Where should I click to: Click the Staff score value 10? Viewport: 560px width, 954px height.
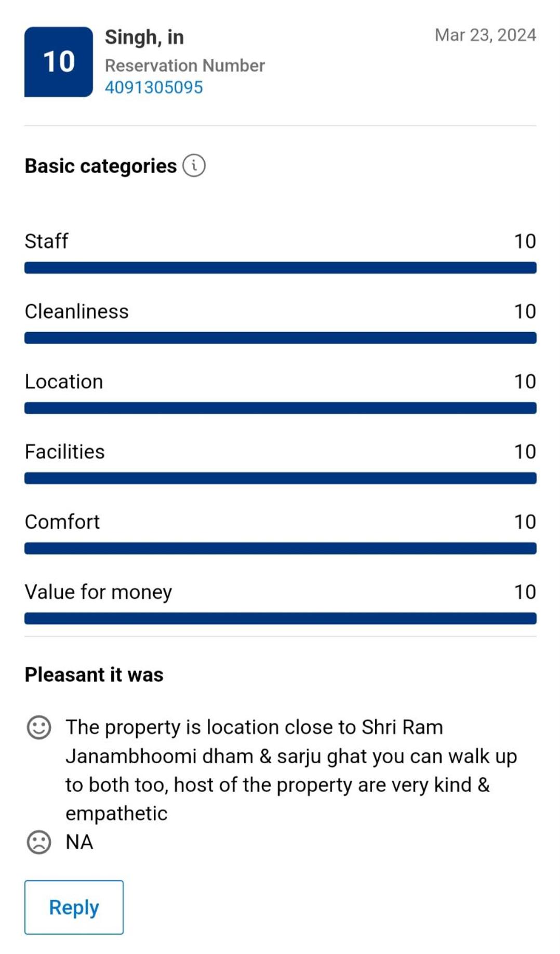tap(525, 241)
